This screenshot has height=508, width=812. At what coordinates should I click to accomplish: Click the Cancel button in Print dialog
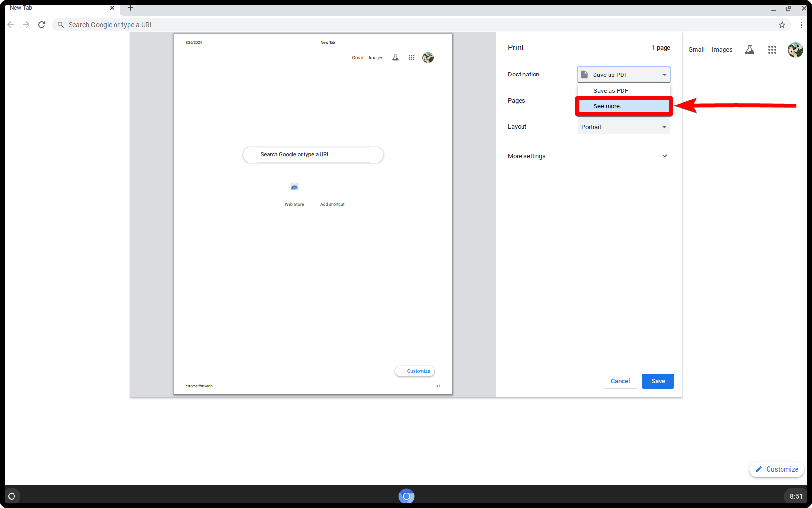[x=620, y=381]
